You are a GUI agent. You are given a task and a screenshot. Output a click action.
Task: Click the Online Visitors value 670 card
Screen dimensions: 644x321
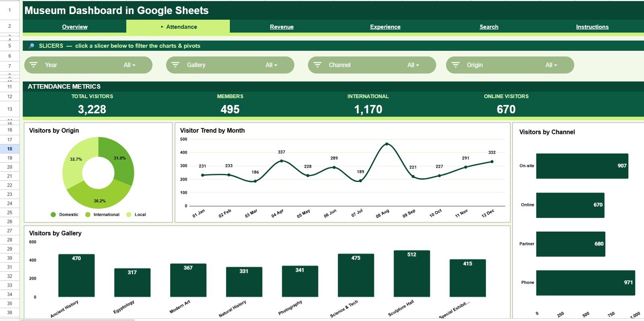[x=506, y=109]
